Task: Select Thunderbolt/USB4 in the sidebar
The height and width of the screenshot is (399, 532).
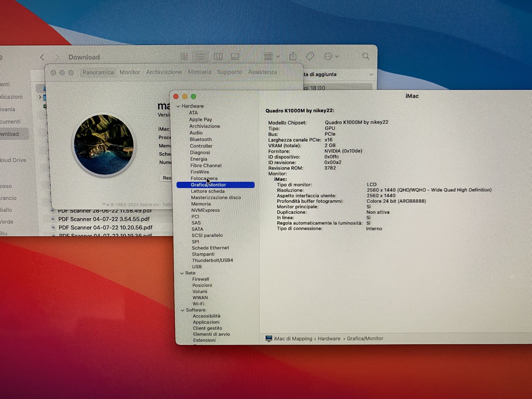Action: coord(212,260)
